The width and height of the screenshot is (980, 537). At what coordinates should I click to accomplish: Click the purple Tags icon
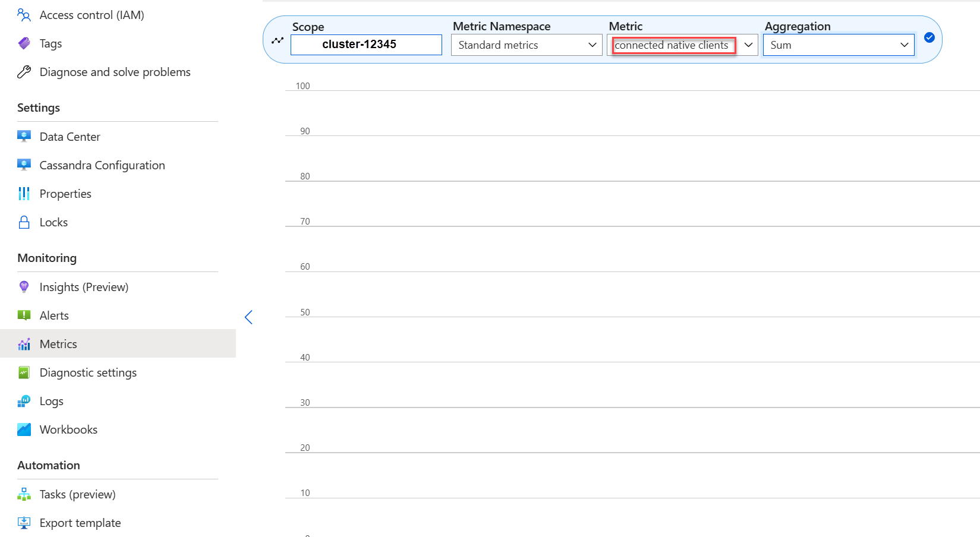[x=24, y=43]
